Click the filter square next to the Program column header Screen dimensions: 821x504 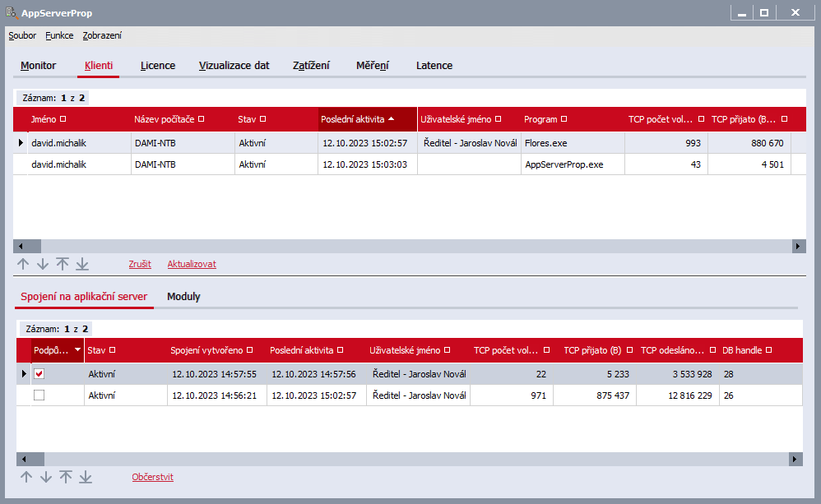click(564, 118)
